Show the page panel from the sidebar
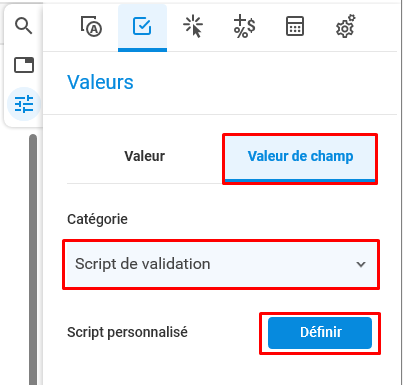Screen dimensions: 403x385 pyautogui.click(x=24, y=65)
